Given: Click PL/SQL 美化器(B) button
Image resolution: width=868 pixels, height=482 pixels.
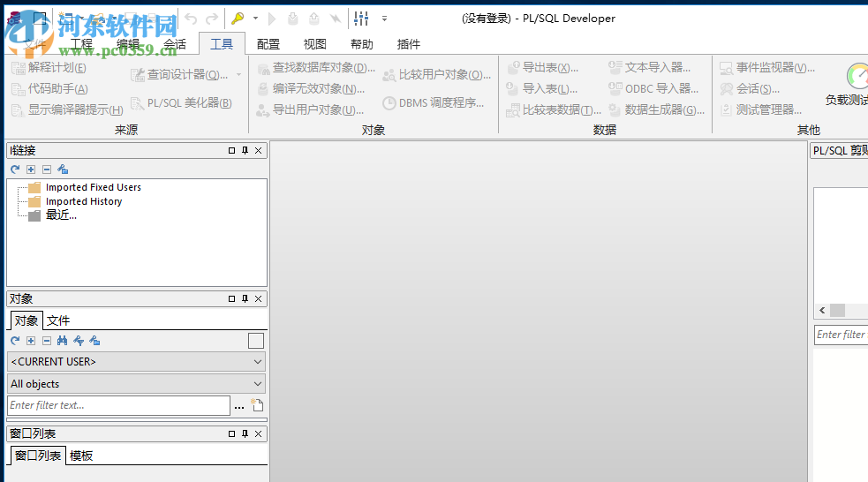Looking at the screenshot, I should (181, 103).
